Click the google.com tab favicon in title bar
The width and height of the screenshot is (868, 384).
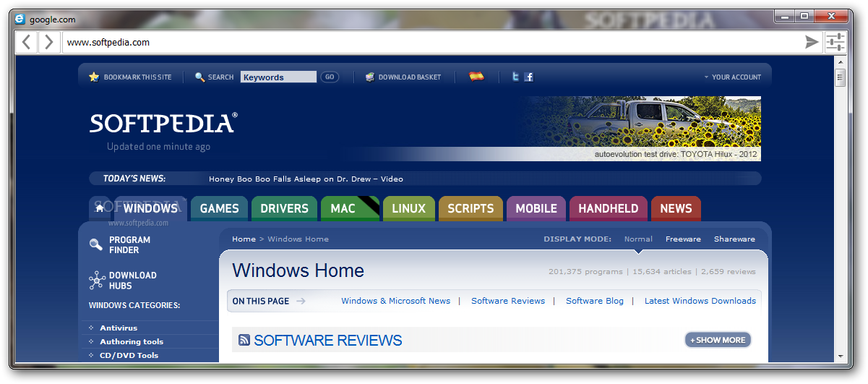tap(20, 20)
